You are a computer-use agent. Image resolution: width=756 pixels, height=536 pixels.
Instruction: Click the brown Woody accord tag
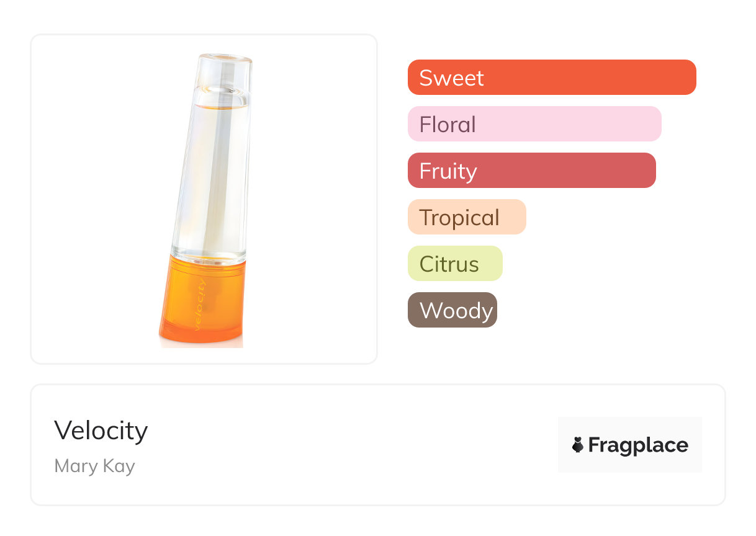click(x=452, y=310)
